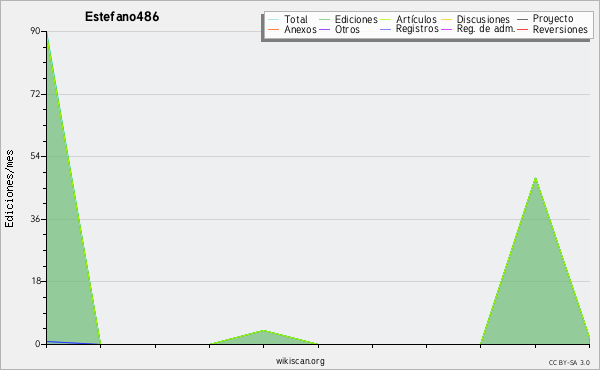Click the 90 y-axis value

pos(36,31)
